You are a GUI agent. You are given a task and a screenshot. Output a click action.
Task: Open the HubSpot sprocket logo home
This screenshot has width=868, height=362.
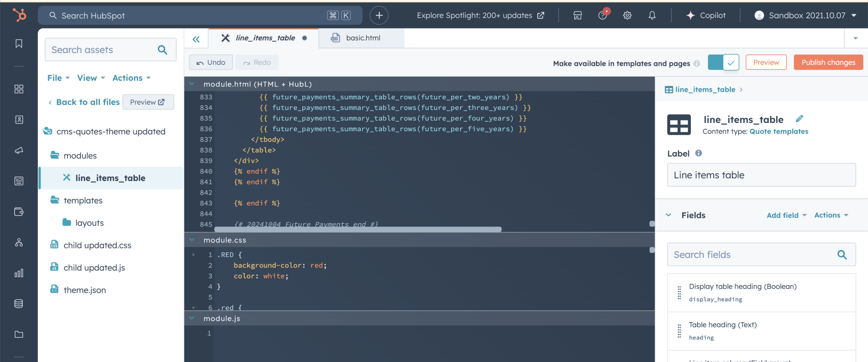(19, 15)
